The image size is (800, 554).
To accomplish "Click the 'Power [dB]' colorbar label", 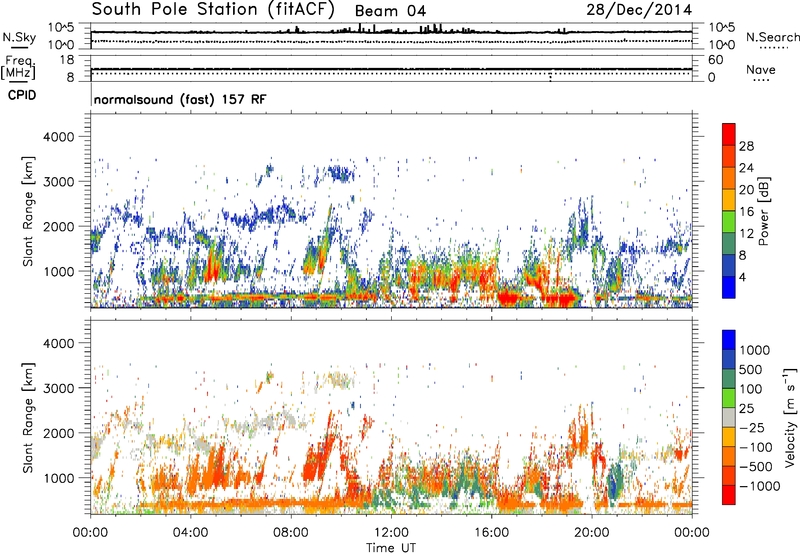I will (x=763, y=211).
